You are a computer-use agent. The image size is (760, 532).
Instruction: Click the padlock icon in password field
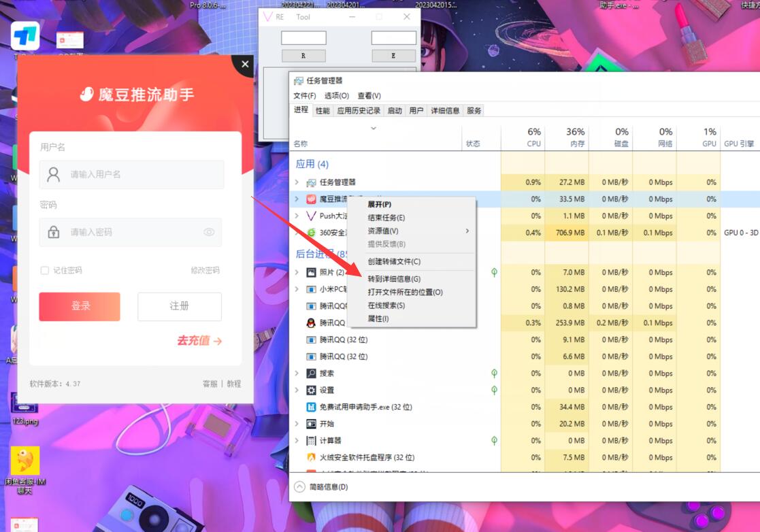(x=54, y=232)
